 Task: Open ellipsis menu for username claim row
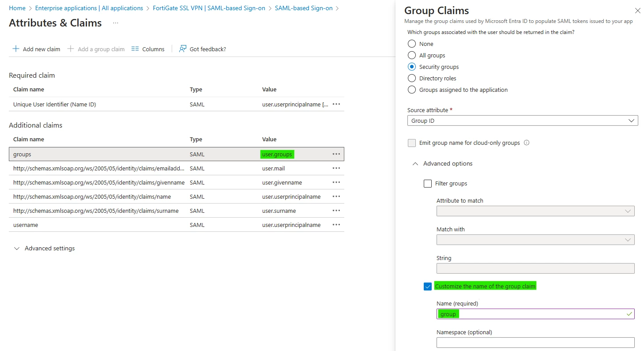(x=336, y=225)
